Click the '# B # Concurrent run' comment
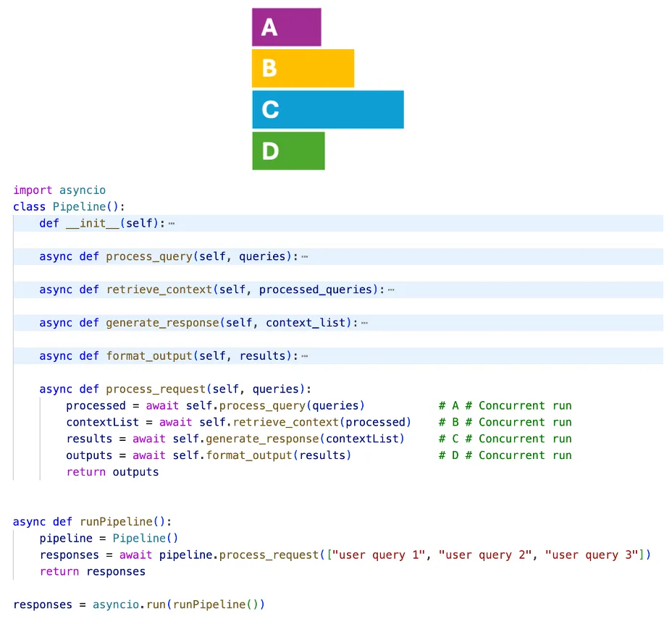This screenshot has height=624, width=672. (x=505, y=422)
